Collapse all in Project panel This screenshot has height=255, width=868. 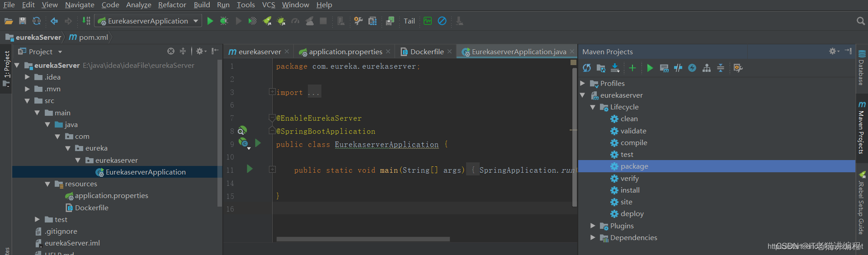183,51
